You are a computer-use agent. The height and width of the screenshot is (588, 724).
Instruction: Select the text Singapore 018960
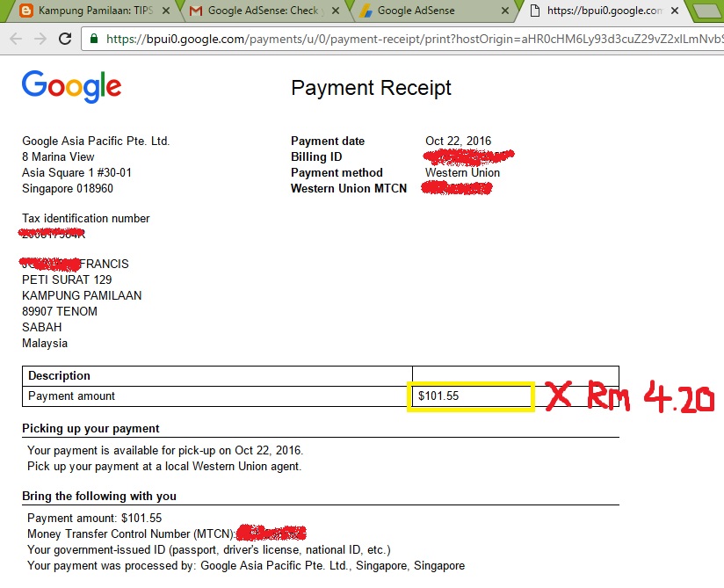68,188
